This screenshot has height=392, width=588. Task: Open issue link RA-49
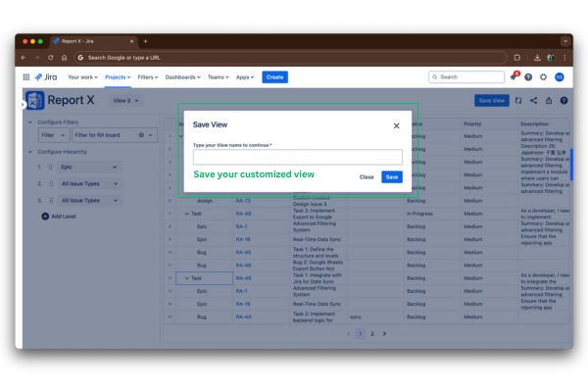point(243,278)
